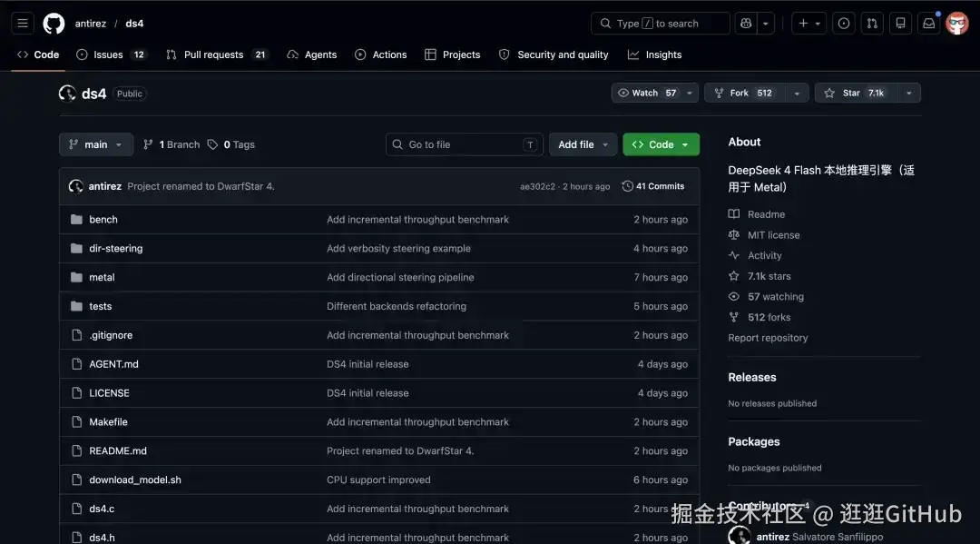Click the antirez owner link in breadcrumb
Image resolution: width=980 pixels, height=544 pixels.
[x=91, y=23]
